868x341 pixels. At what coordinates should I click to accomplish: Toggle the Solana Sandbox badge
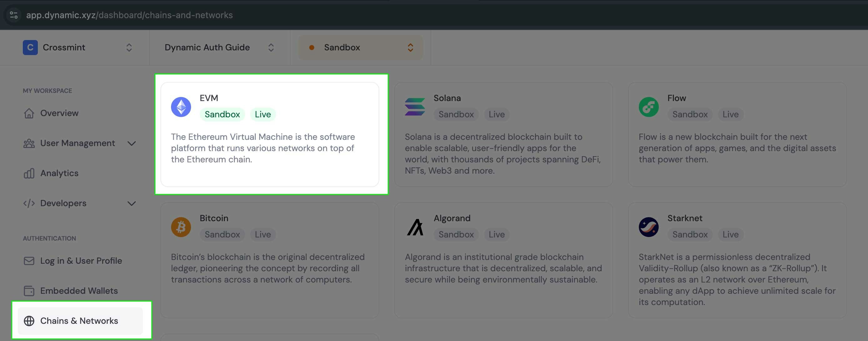click(456, 114)
